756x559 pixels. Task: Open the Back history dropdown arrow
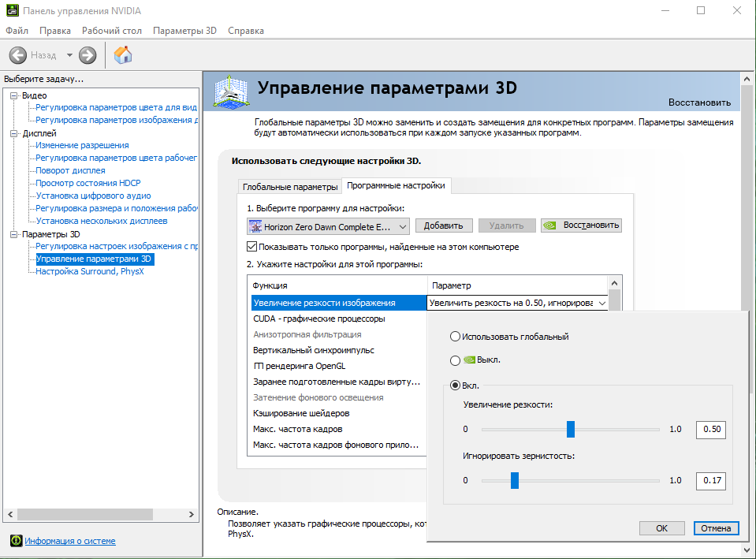tap(69, 55)
